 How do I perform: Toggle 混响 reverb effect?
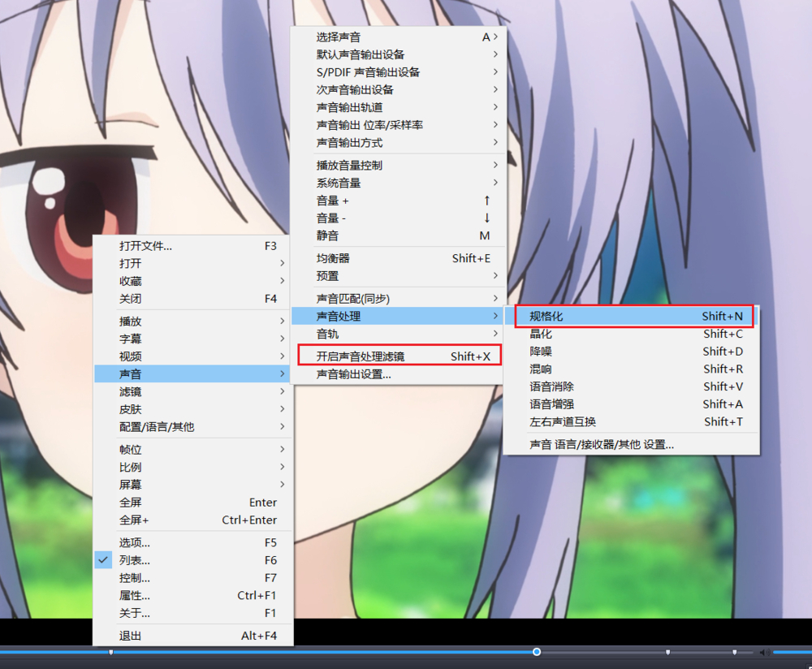632,369
